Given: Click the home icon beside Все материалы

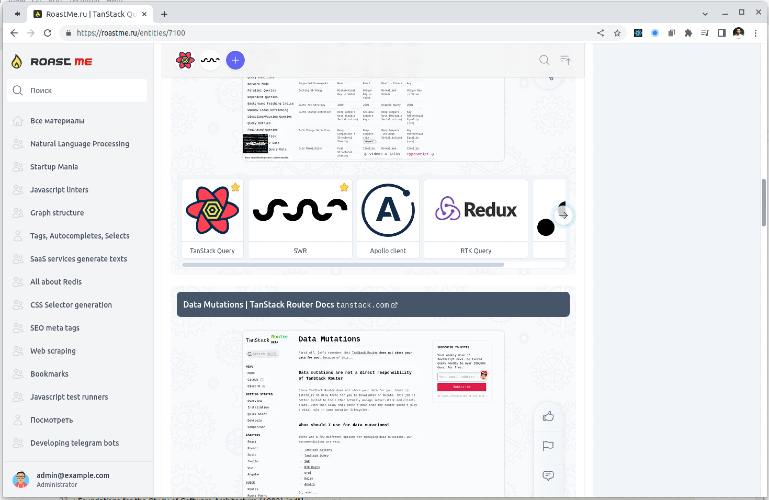Looking at the screenshot, I should pyautogui.click(x=18, y=121).
